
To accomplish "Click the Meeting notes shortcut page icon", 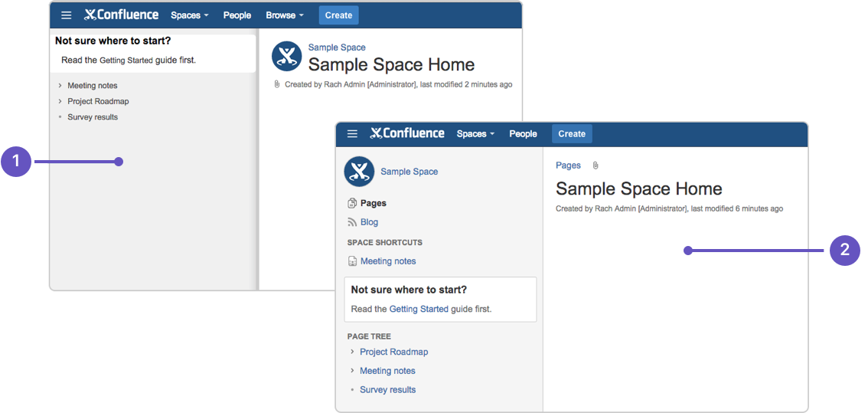I will point(352,261).
